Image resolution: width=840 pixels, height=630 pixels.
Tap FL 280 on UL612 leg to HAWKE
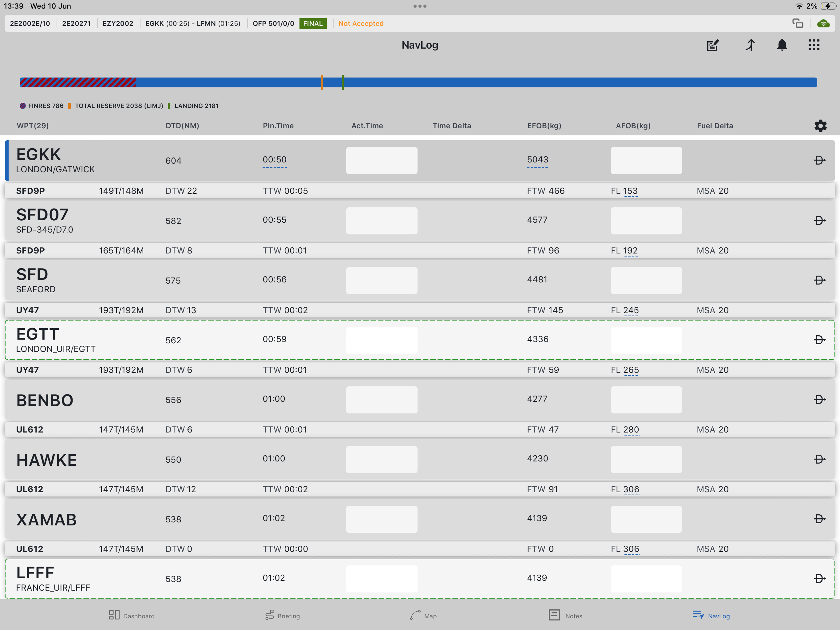click(631, 429)
